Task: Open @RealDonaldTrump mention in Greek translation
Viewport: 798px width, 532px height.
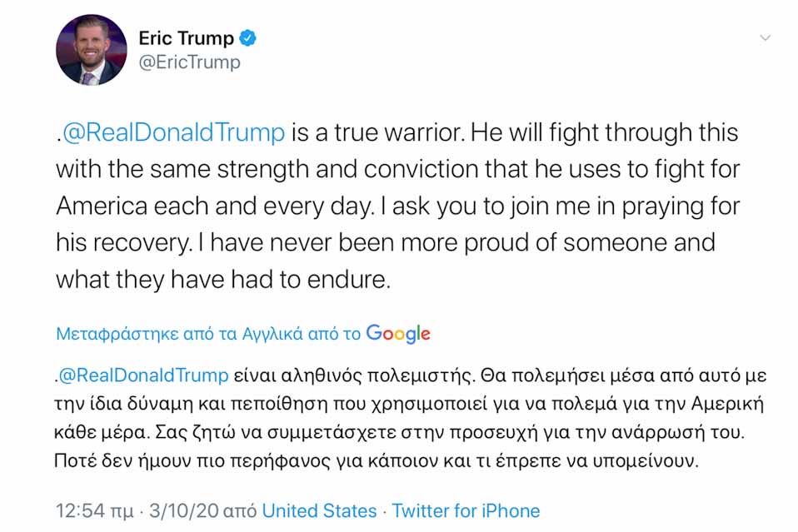Action: (x=143, y=375)
